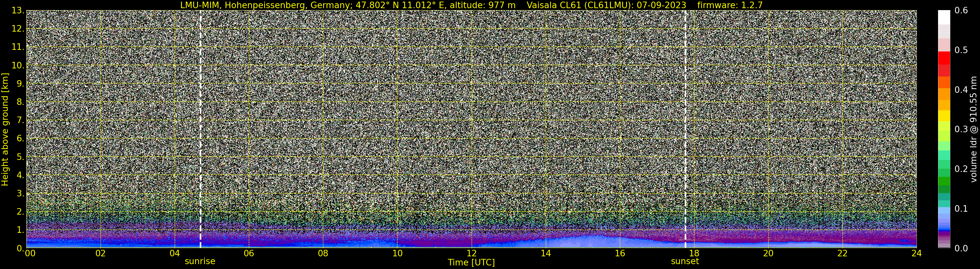Click the height axis tick label 3
The width and height of the screenshot is (980, 269).
click(x=20, y=193)
